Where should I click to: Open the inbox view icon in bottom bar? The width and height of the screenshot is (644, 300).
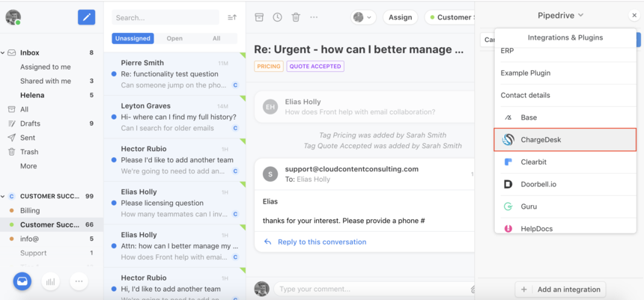22,281
